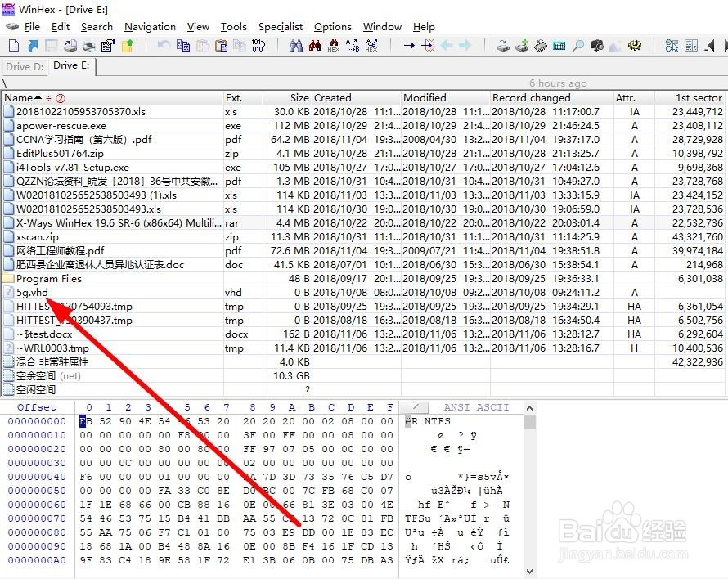This screenshot has width=728, height=579.
Task: Open the Help menu
Action: [424, 27]
